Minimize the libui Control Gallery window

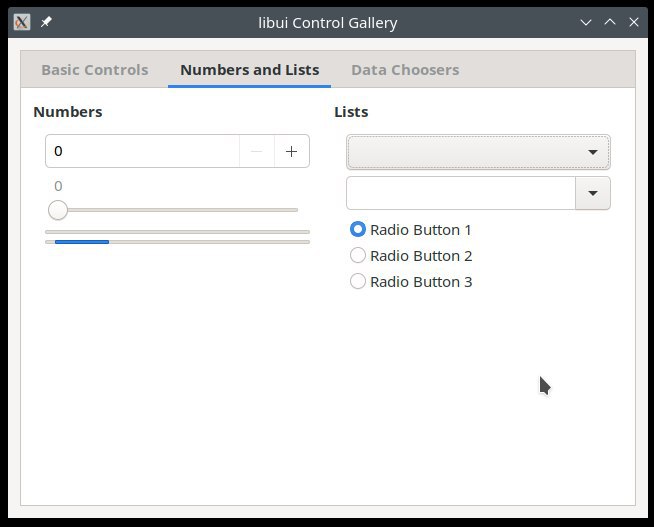pos(586,22)
